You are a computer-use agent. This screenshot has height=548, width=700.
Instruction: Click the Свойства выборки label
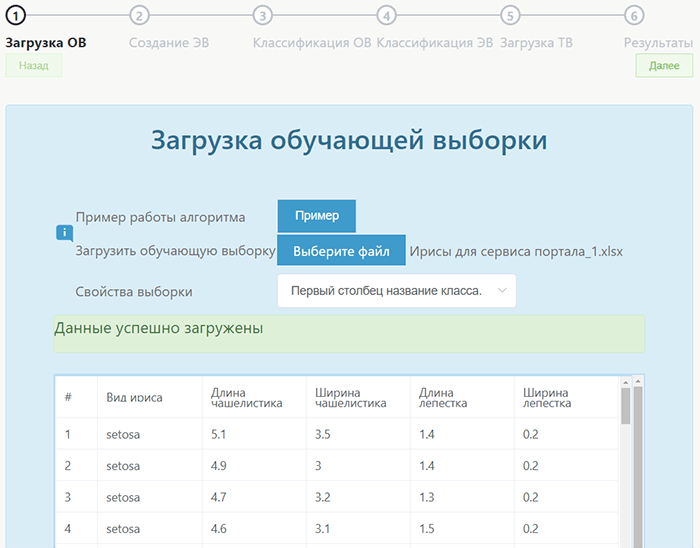coord(134,292)
